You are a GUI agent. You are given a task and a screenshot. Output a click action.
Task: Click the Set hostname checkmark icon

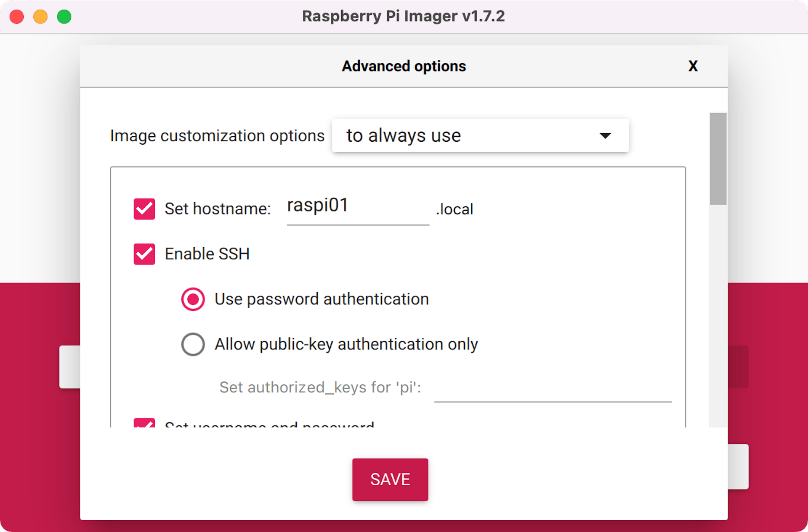point(144,209)
